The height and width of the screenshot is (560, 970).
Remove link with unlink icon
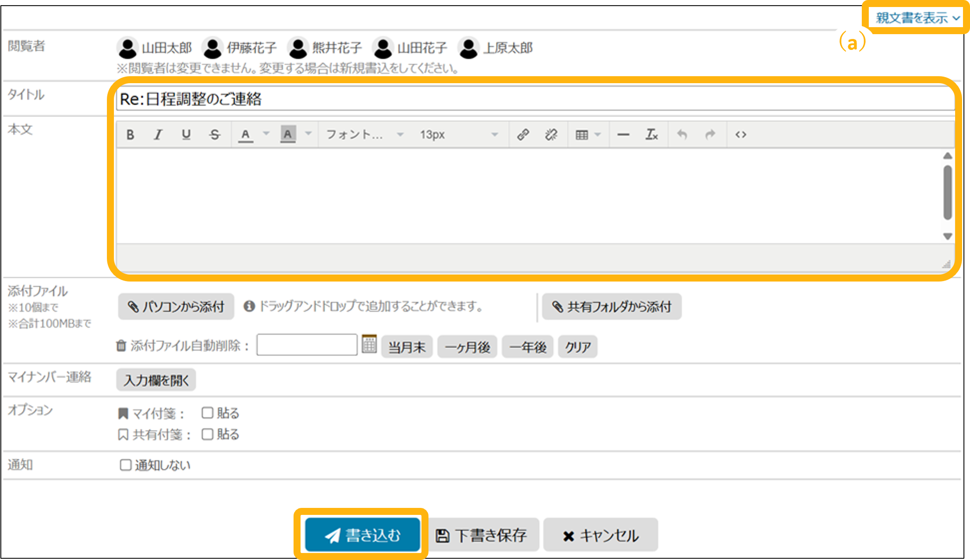click(x=551, y=134)
